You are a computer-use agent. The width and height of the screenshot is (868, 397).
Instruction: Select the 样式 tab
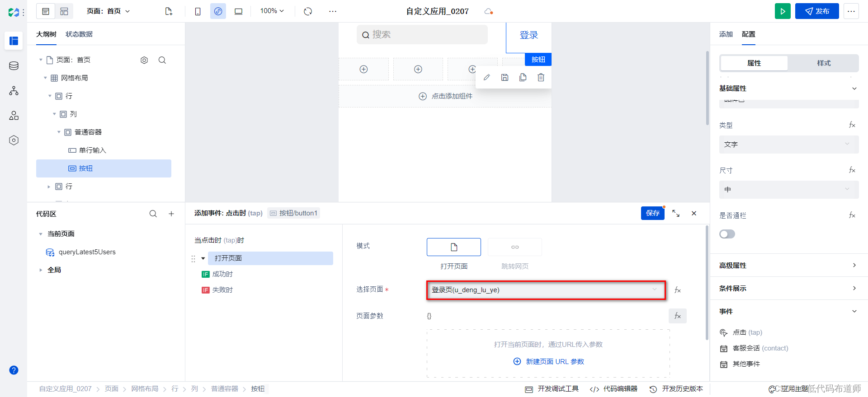point(824,63)
